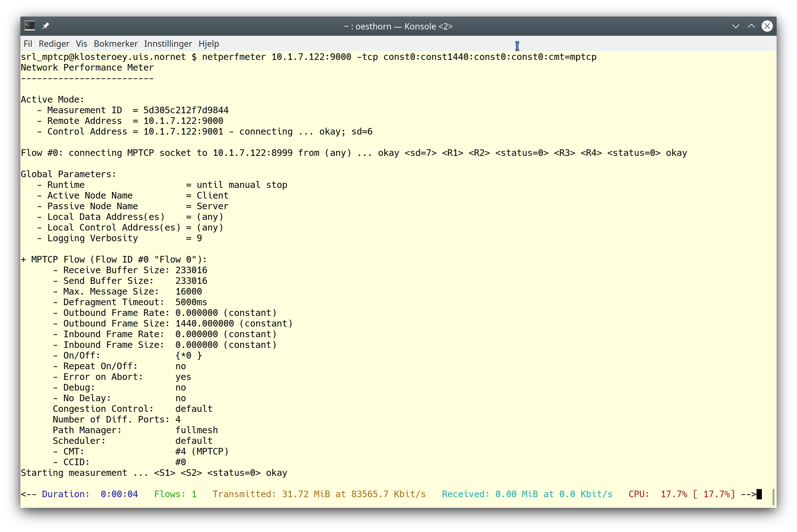Click the 'Local Control Address(es)' line
The height and width of the screenshot is (532, 797).
130,227
